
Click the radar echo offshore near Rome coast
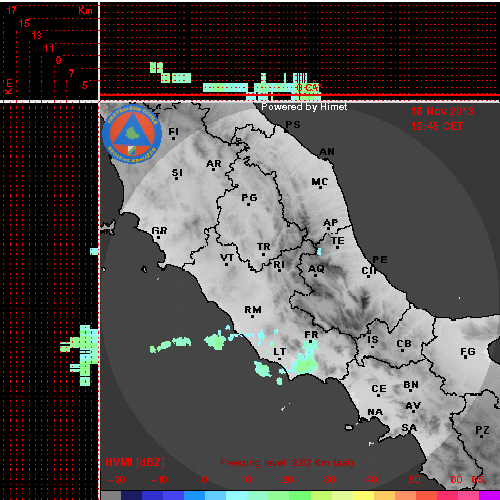click(x=215, y=341)
